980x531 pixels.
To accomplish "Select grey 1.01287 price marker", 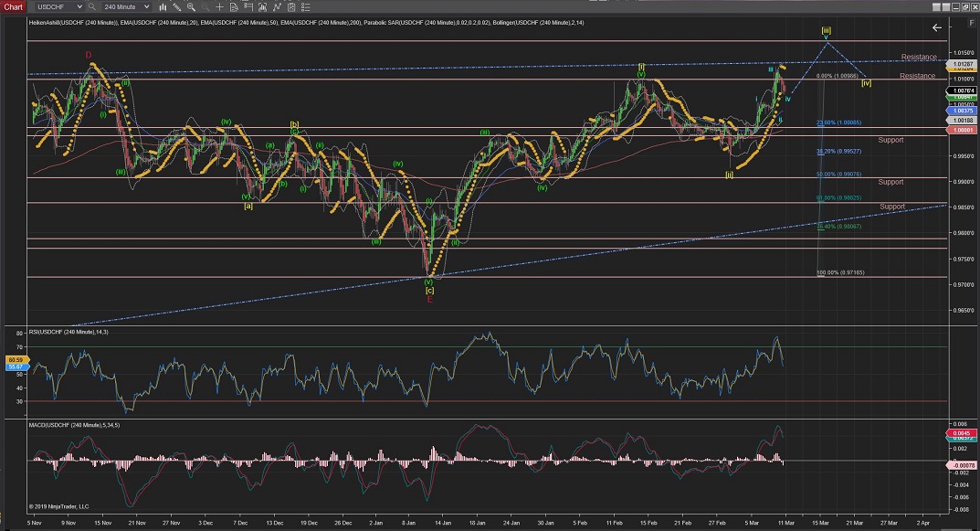I will tap(961, 64).
